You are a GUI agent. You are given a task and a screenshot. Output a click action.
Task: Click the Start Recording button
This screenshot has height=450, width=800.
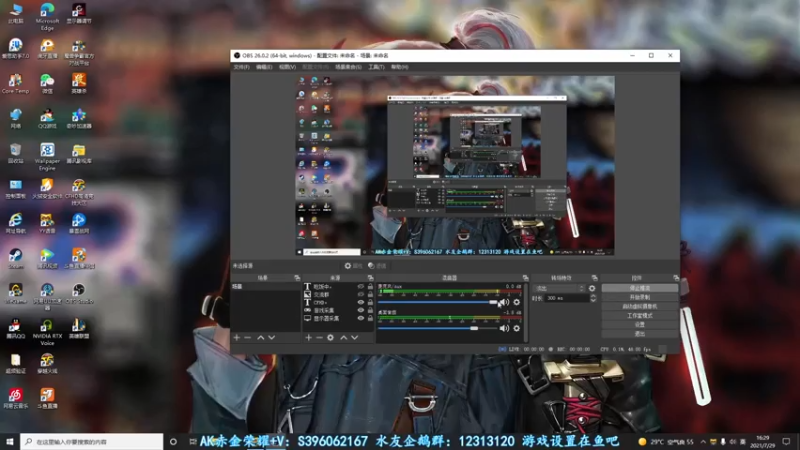pos(640,297)
